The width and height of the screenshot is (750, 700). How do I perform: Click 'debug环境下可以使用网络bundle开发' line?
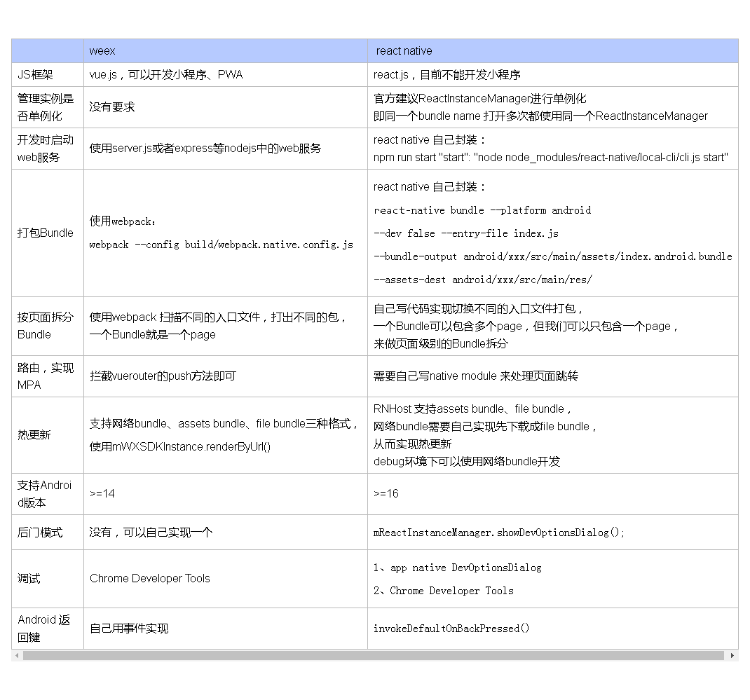coord(467,462)
